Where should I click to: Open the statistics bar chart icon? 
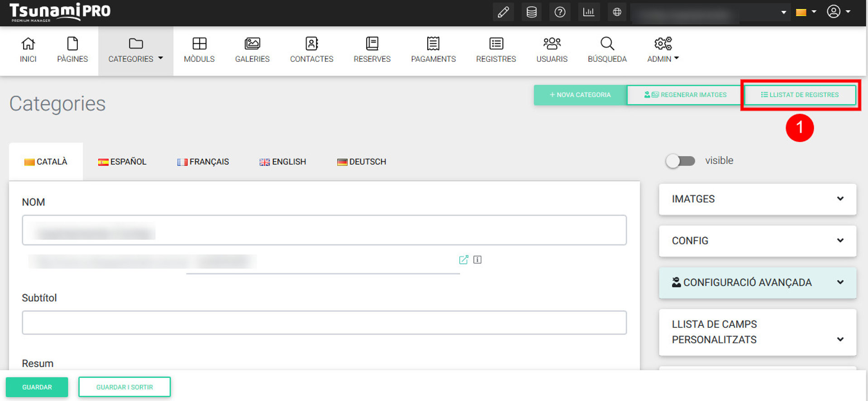588,12
